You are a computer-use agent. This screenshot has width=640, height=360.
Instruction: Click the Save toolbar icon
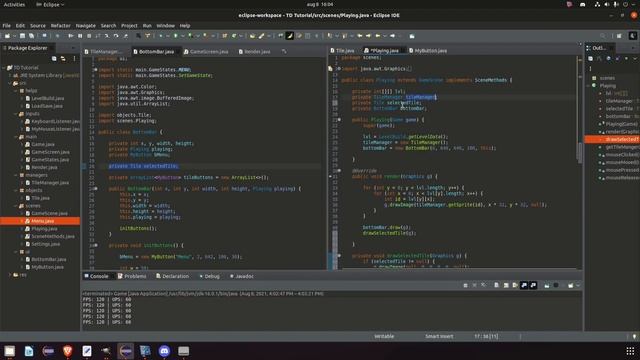[x=22, y=36]
